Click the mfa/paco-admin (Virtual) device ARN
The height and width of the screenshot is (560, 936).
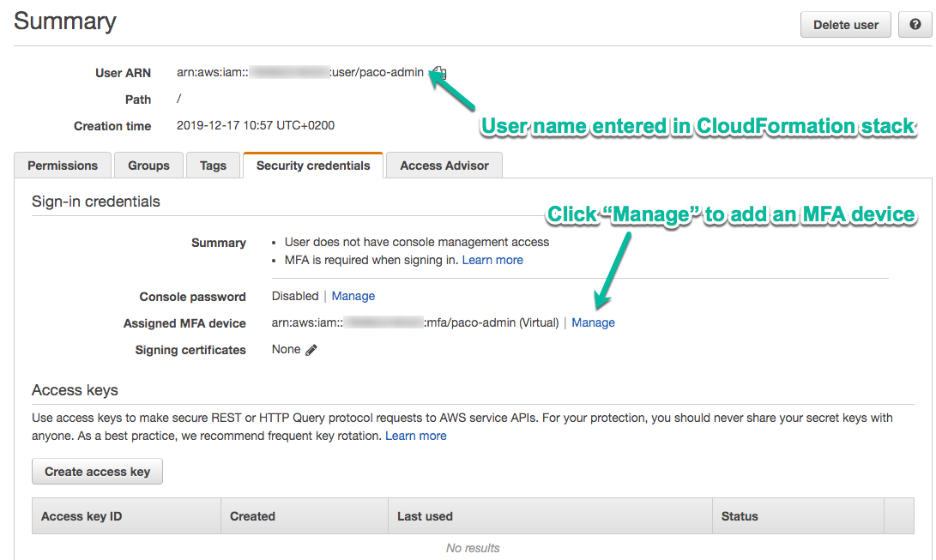coord(415,322)
